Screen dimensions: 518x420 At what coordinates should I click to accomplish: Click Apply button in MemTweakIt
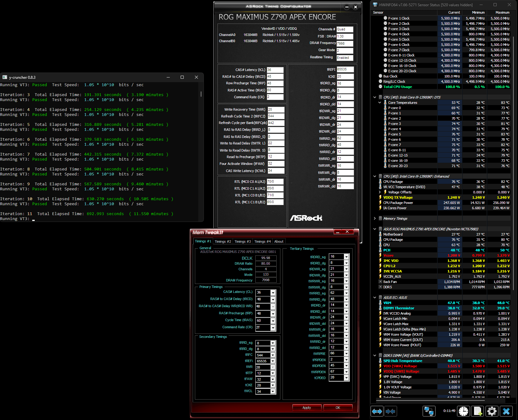pos(307,408)
